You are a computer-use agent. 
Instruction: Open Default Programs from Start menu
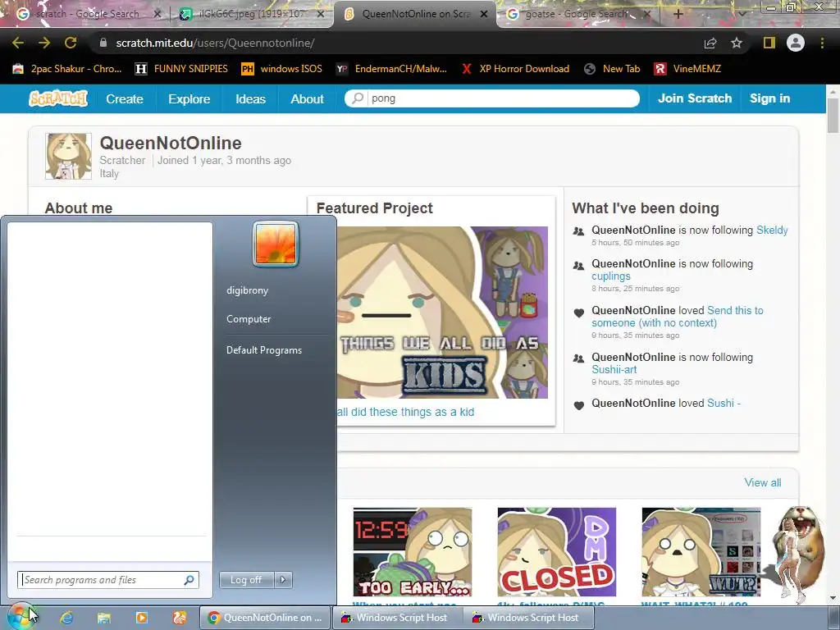(x=264, y=349)
